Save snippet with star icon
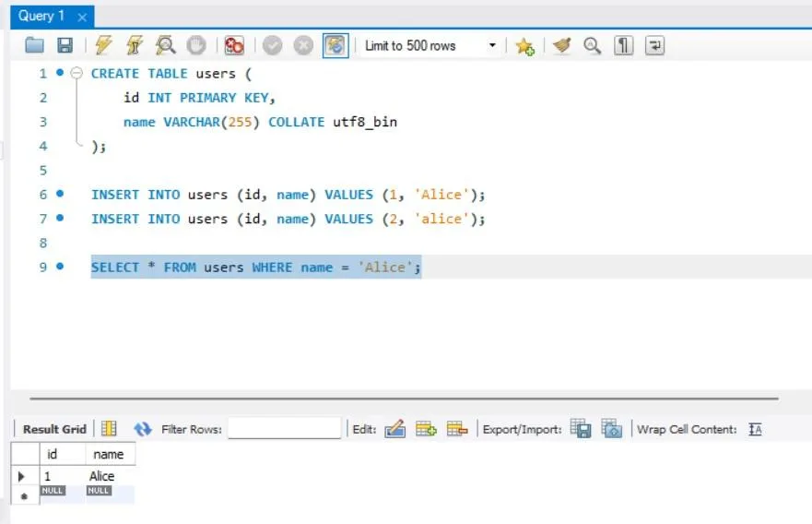This screenshot has width=812, height=524. 524,46
